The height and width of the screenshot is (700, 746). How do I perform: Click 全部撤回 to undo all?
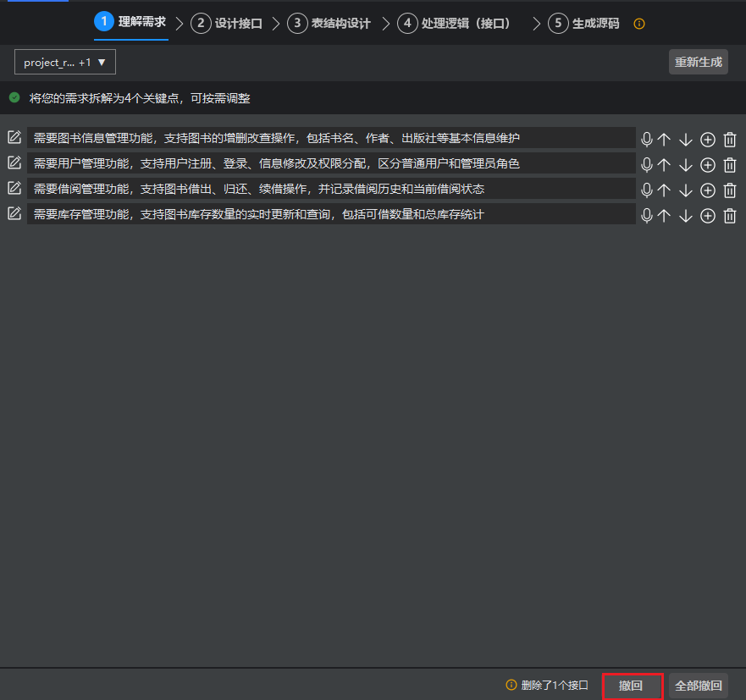(698, 686)
